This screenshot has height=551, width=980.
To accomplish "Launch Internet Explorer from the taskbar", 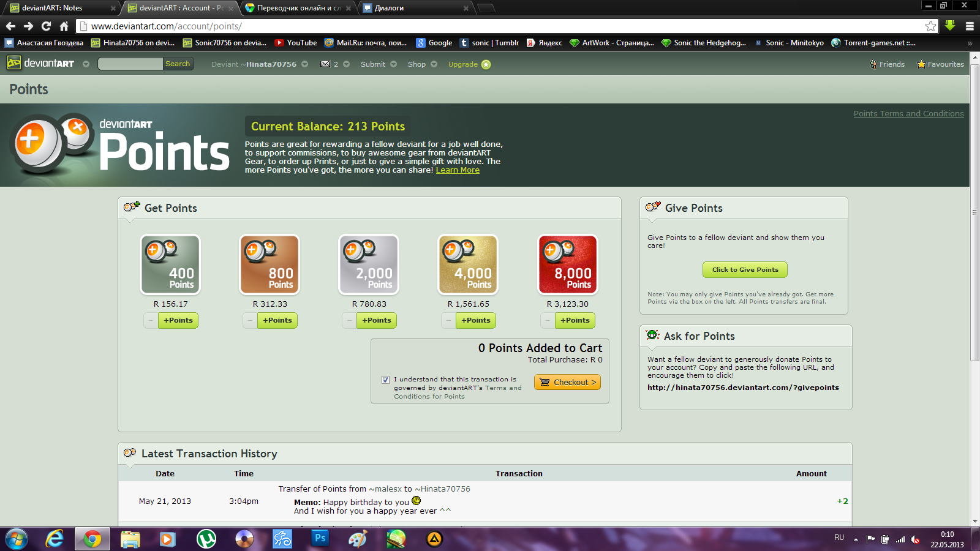I will (55, 539).
